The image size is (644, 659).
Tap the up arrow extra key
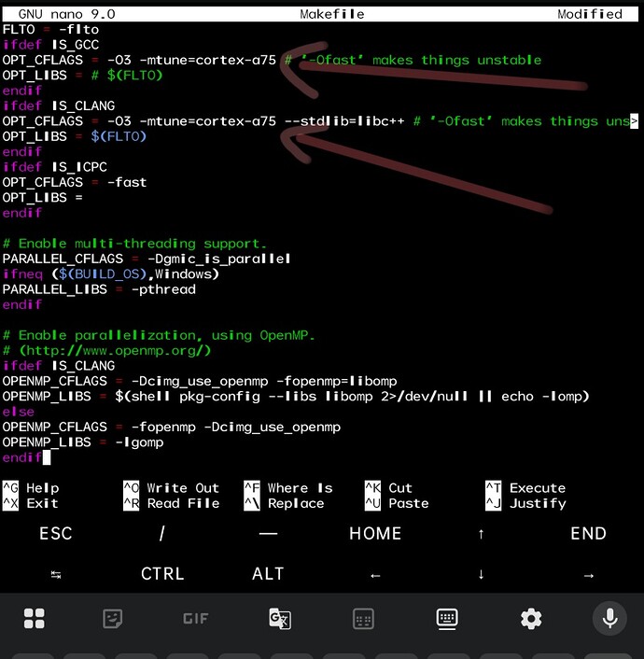[x=481, y=534]
